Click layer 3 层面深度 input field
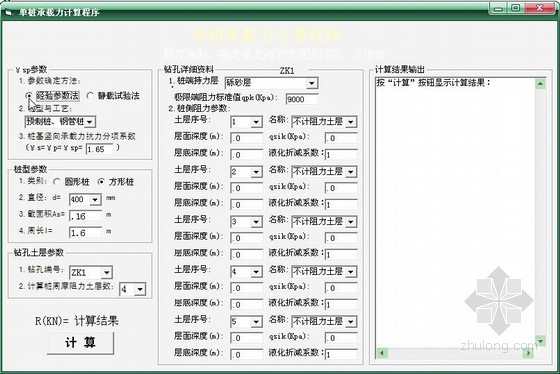The height and width of the screenshot is (374, 560). [246, 238]
